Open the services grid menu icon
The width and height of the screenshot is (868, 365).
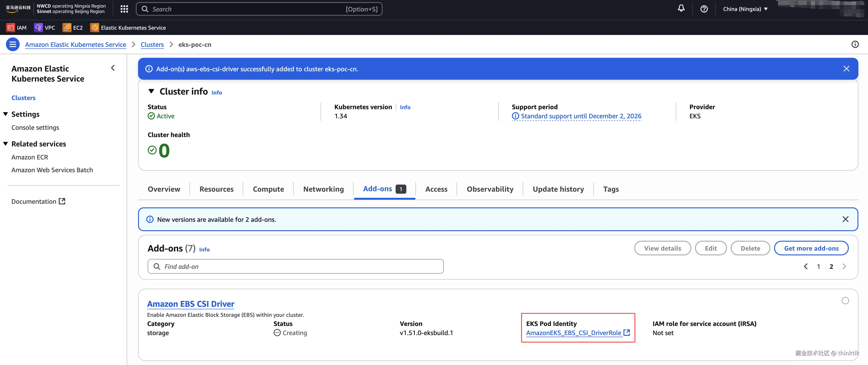[124, 9]
